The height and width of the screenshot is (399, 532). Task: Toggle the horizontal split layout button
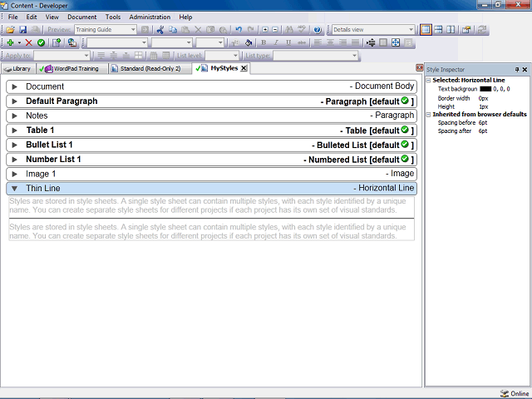tap(438, 30)
